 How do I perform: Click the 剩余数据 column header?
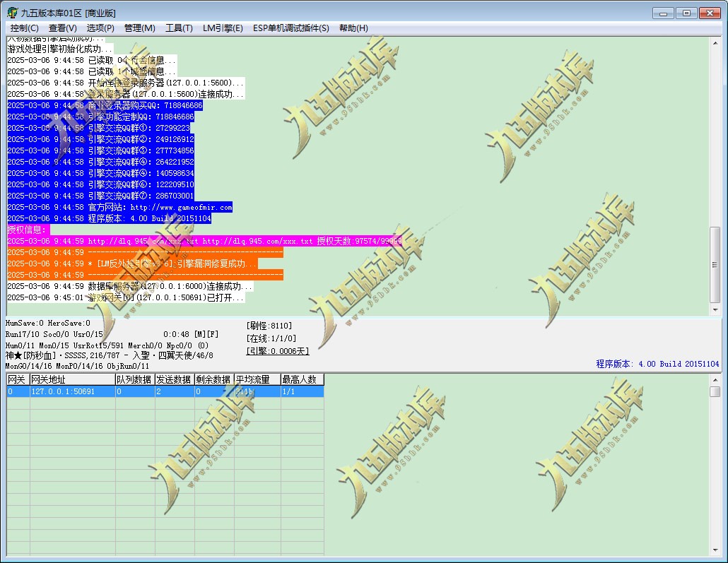[x=214, y=379]
